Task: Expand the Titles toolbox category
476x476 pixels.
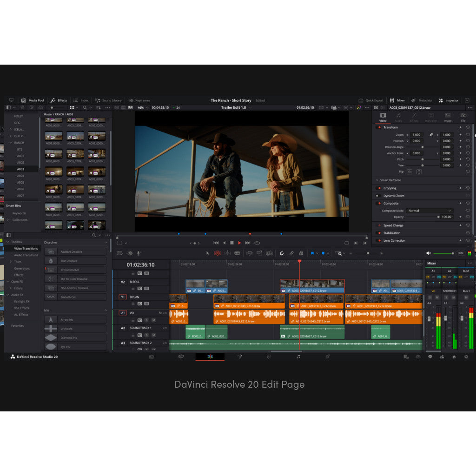Action: (11, 262)
